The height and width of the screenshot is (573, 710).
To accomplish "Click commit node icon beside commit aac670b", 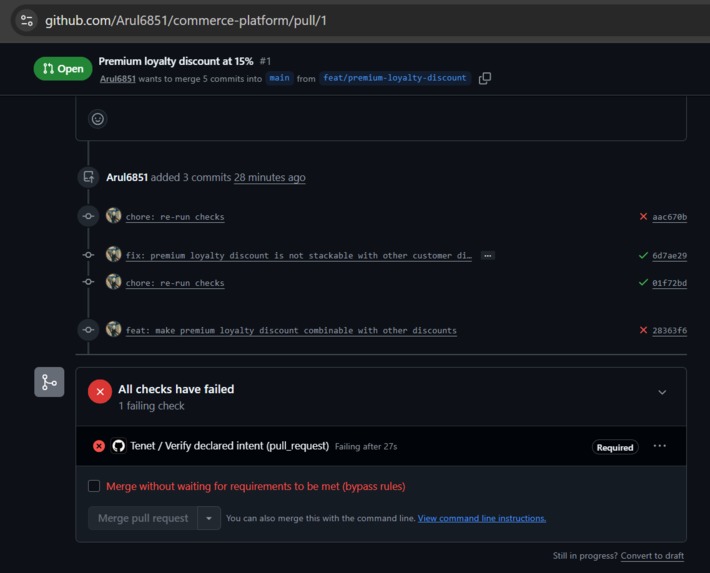I will 88,216.
